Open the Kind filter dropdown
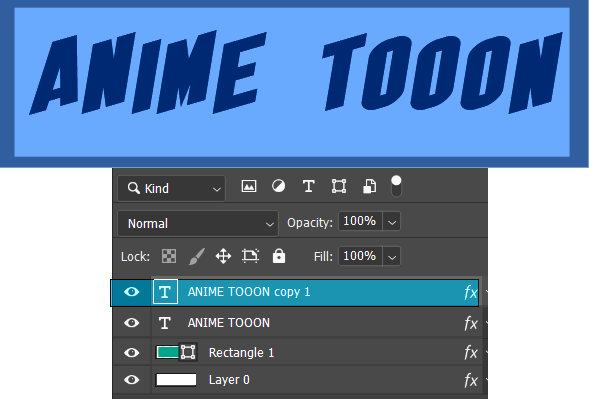Viewport: 590px width, 399px height. (172, 188)
